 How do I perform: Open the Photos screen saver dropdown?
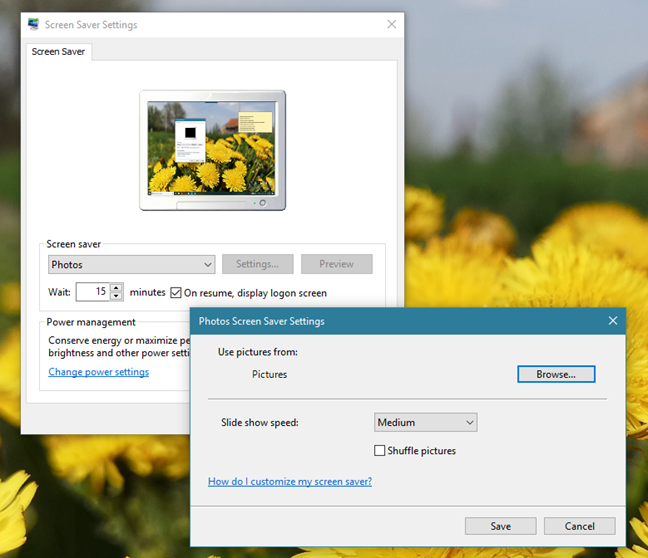point(131,265)
